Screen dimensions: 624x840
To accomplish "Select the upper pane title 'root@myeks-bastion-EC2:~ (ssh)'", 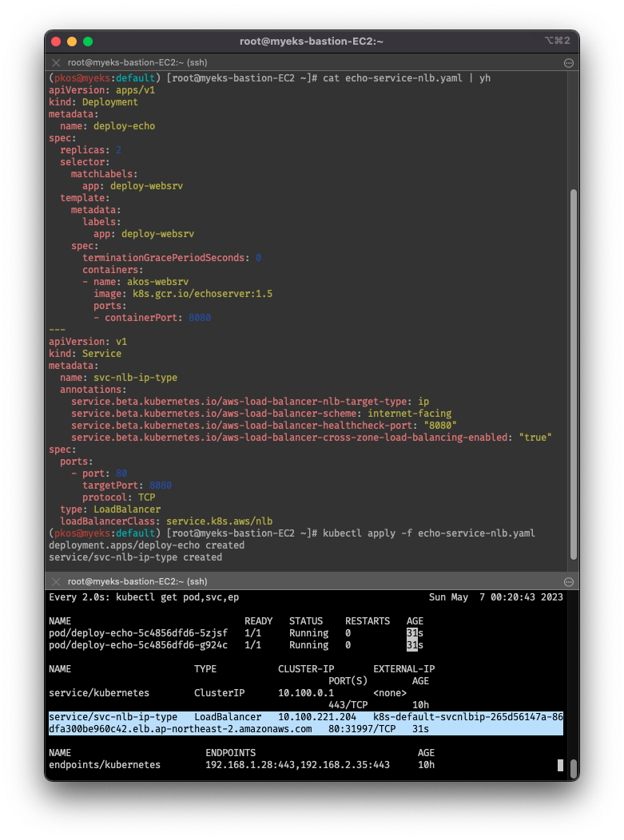I will (x=137, y=62).
